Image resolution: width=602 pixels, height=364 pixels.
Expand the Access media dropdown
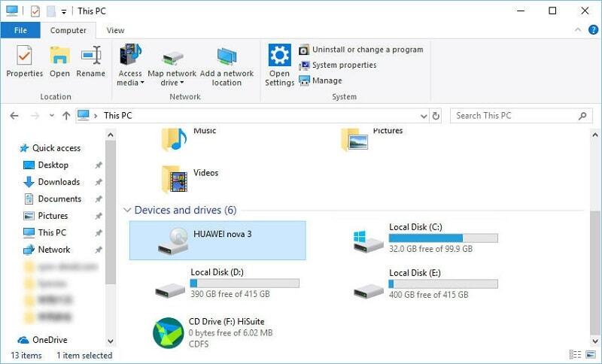coord(129,78)
